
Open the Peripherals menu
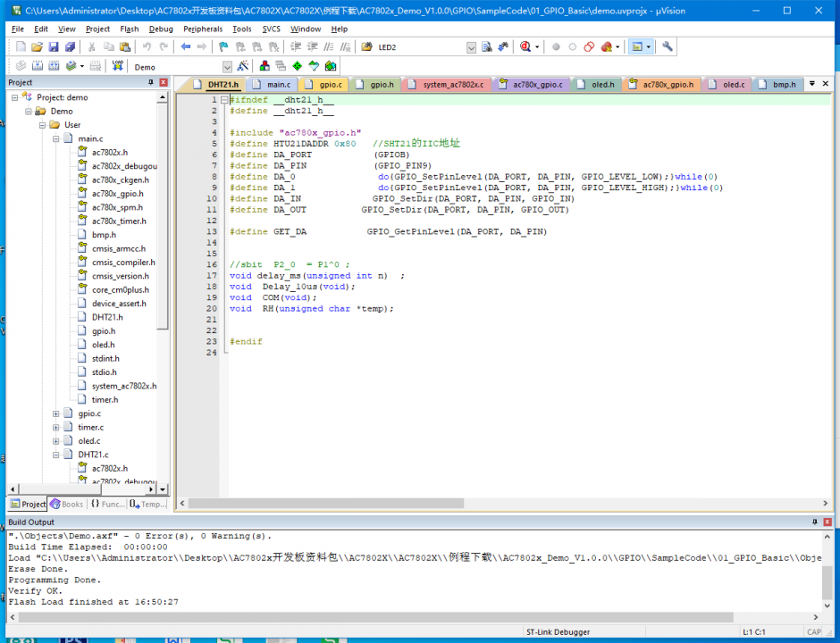[x=203, y=29]
